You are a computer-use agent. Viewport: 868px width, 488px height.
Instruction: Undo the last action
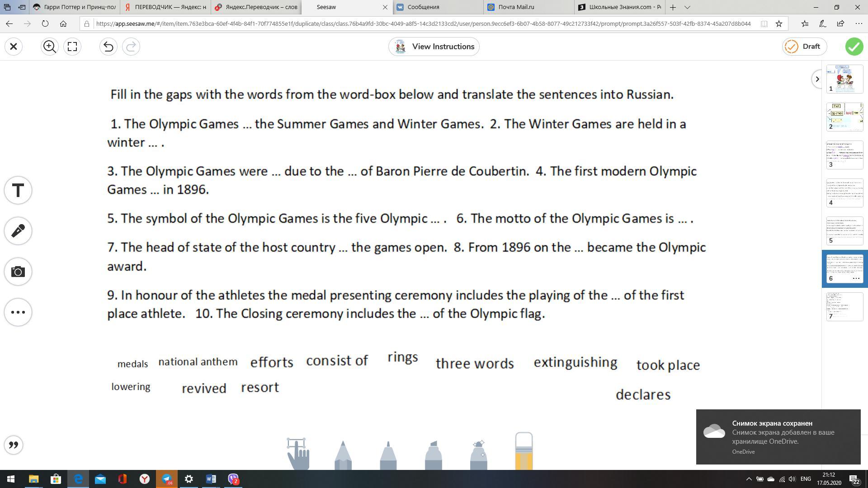point(108,47)
